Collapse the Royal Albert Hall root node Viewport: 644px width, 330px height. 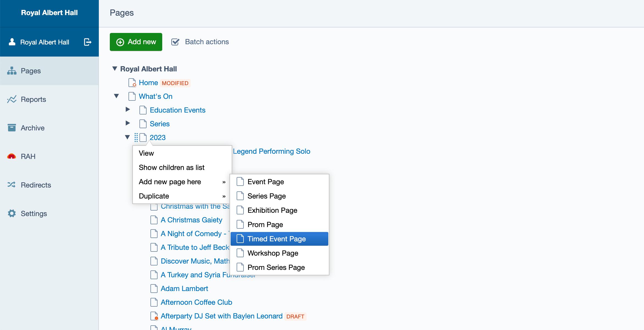115,69
